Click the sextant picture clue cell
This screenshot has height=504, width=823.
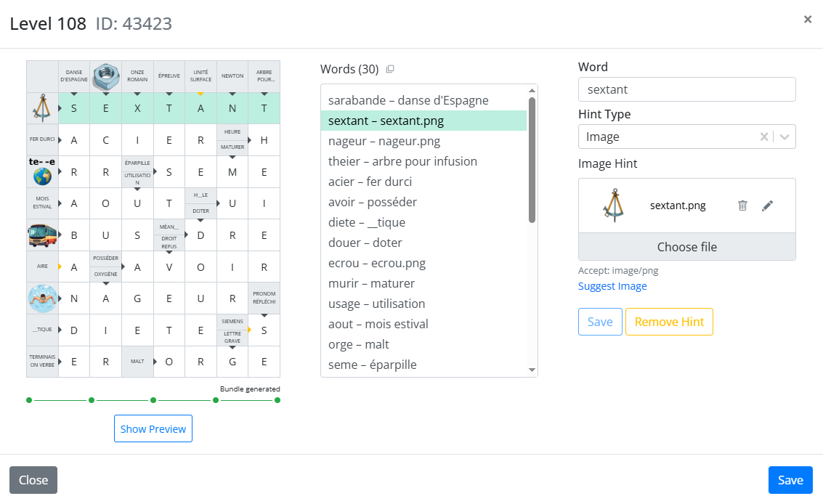click(x=42, y=107)
